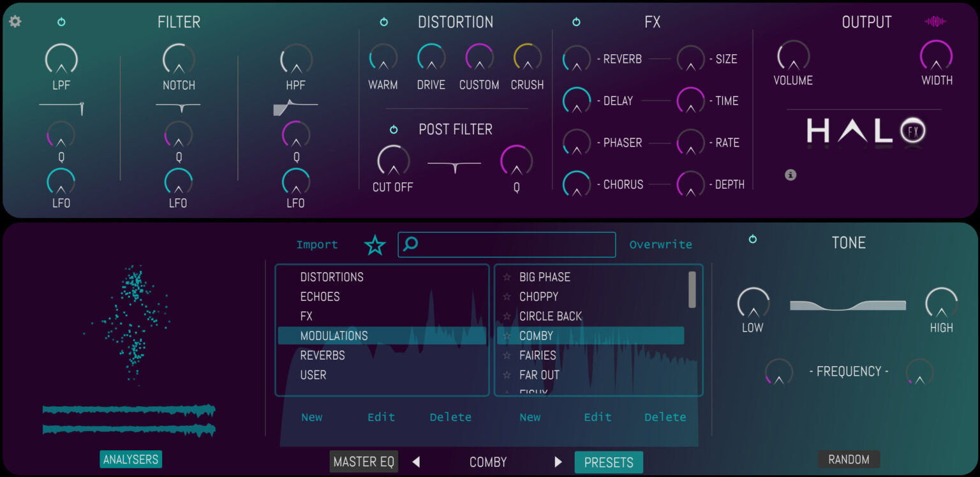Viewport: 980px width, 477px height.
Task: Click the favorites star next to search
Action: 375,244
